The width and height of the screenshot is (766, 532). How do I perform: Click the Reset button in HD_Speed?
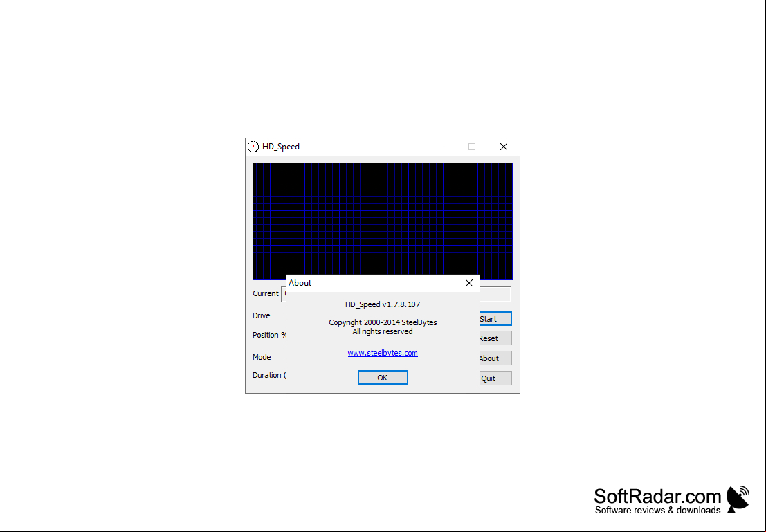(495, 338)
